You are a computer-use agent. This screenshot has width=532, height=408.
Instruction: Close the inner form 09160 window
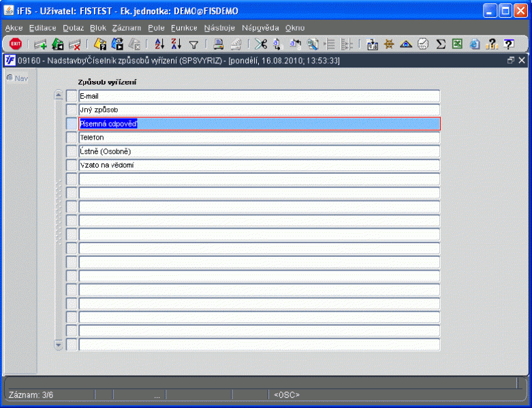(x=522, y=61)
